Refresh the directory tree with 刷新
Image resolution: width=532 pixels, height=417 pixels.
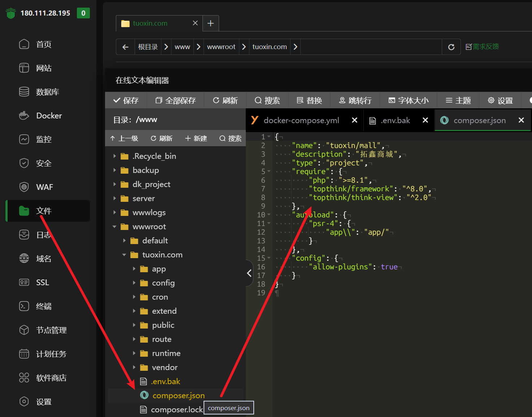click(161, 138)
